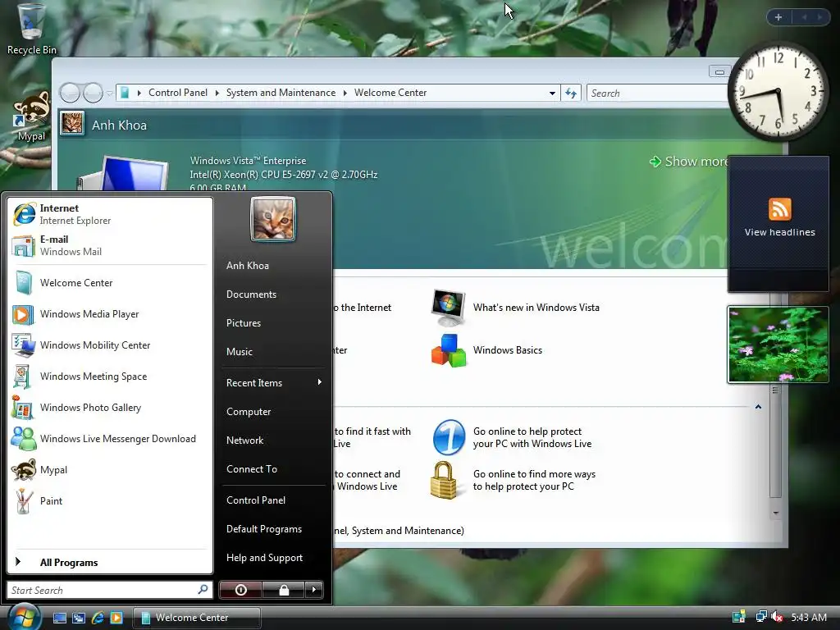Open Anh Khoa user folder
Image resolution: width=840 pixels, height=630 pixels.
coord(274,265)
